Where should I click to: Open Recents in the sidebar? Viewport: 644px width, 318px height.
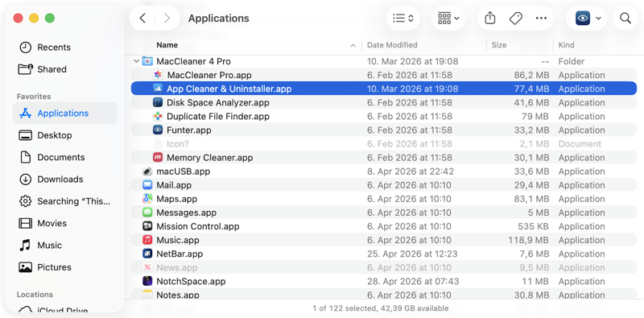point(65,47)
